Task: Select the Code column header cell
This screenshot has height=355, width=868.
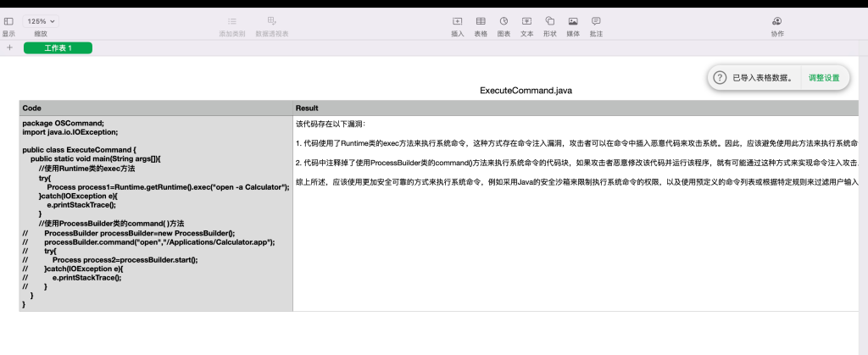Action: point(156,108)
